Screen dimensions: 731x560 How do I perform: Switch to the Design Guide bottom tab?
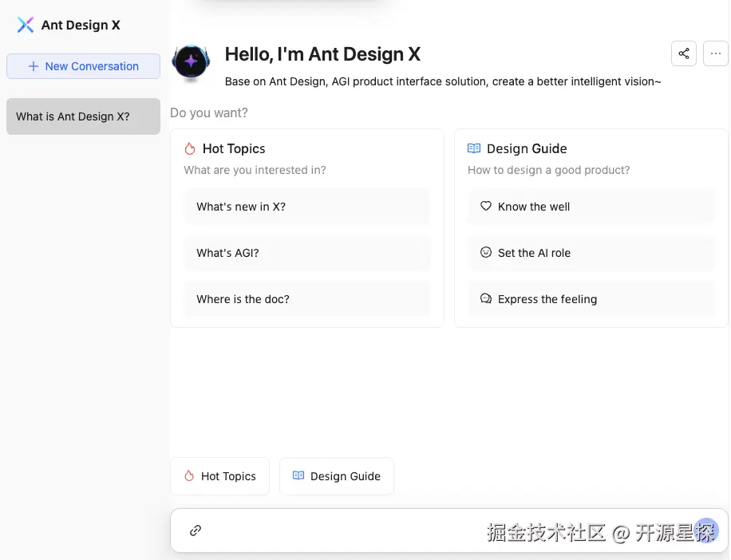click(336, 475)
